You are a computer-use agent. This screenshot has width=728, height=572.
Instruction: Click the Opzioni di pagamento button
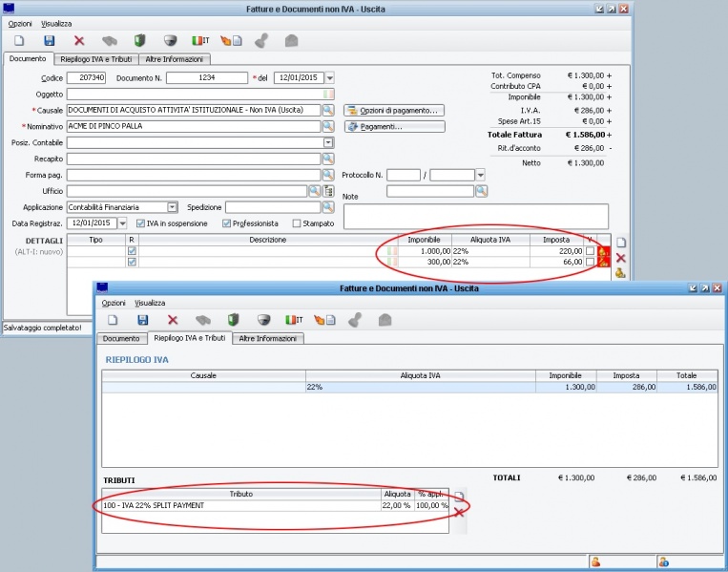click(394, 111)
